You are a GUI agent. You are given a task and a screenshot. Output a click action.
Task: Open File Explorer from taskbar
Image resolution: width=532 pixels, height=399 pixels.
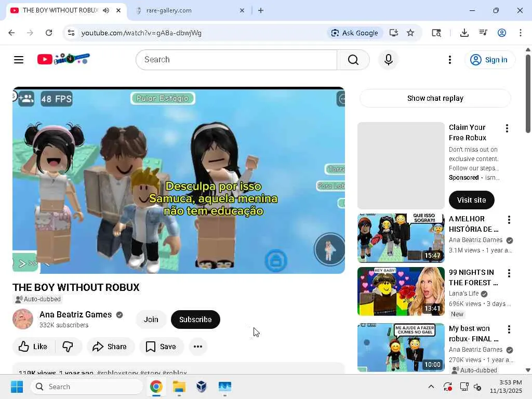coord(179,387)
